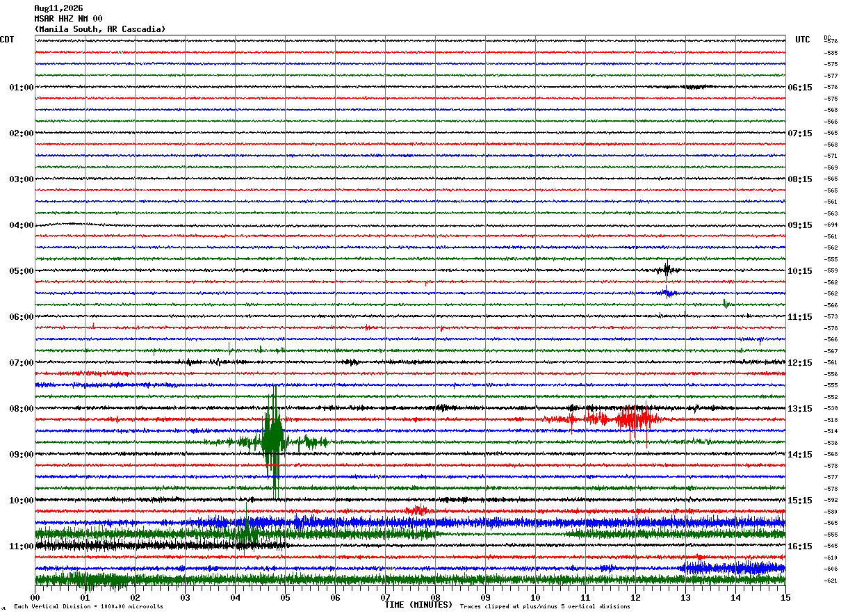Click the 16:15 UTC time label
The image size is (841, 616).
(x=800, y=546)
